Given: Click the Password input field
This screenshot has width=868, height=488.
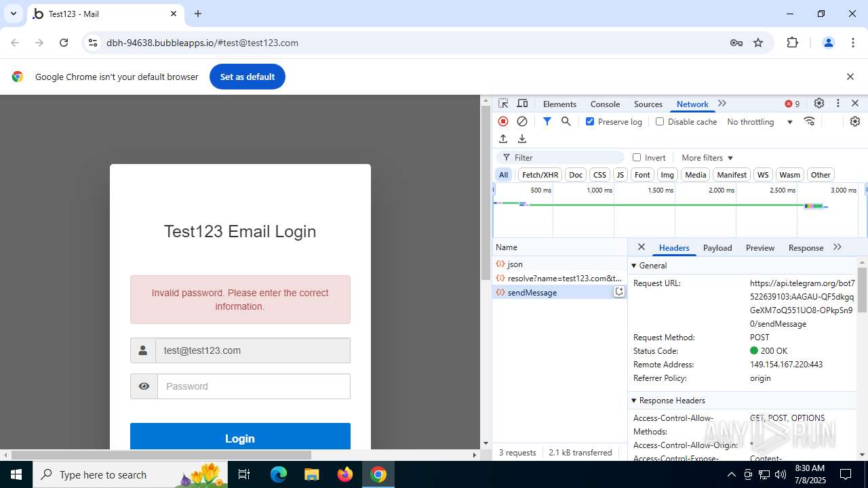Looking at the screenshot, I should [254, 386].
